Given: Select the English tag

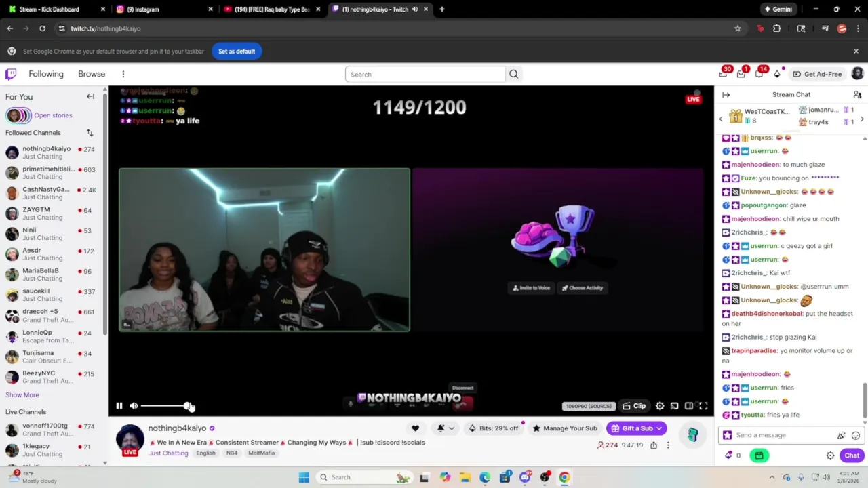Looking at the screenshot, I should click(x=205, y=453).
